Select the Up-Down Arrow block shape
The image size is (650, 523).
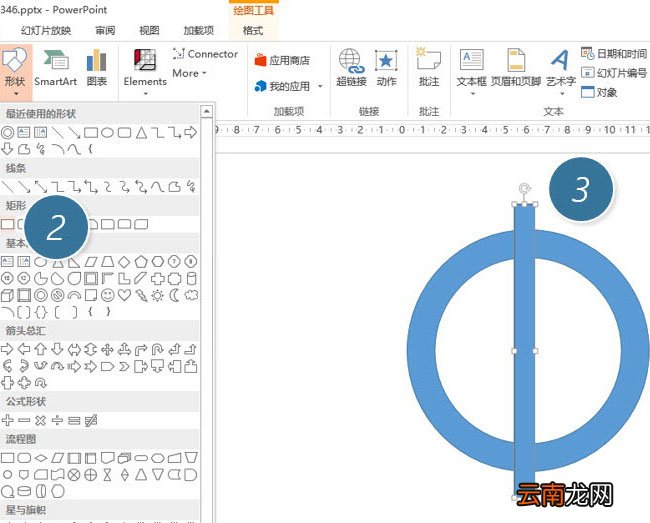tap(91, 349)
